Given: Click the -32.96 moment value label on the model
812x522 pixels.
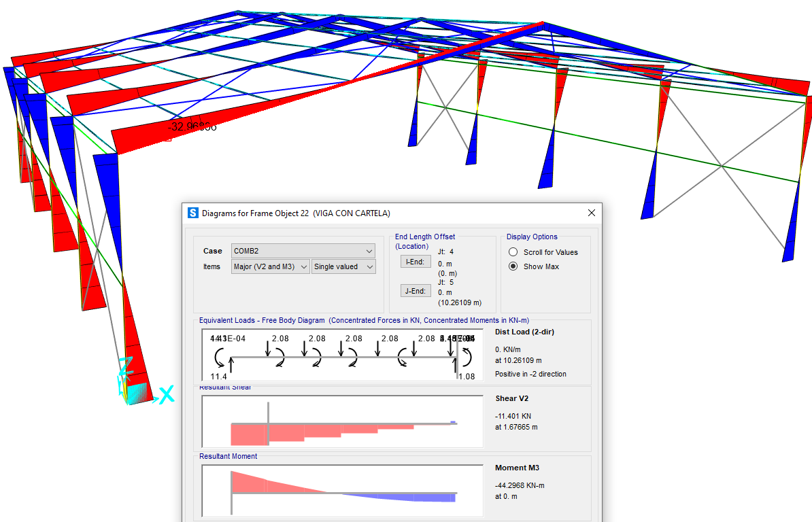Looking at the screenshot, I should (x=192, y=126).
